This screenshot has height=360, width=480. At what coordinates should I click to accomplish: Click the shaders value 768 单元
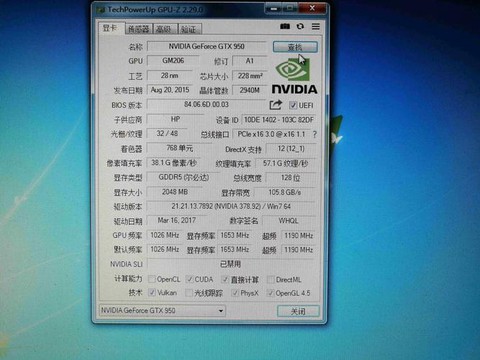180,148
